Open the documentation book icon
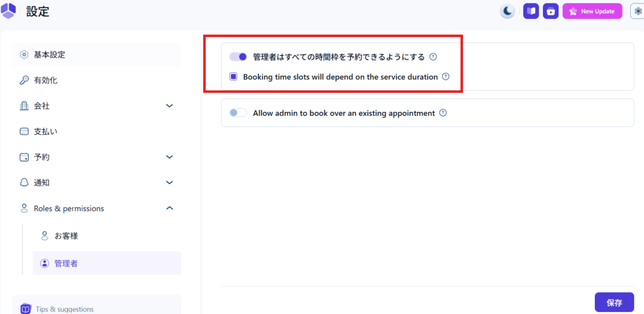The height and width of the screenshot is (314, 644). pos(531,11)
